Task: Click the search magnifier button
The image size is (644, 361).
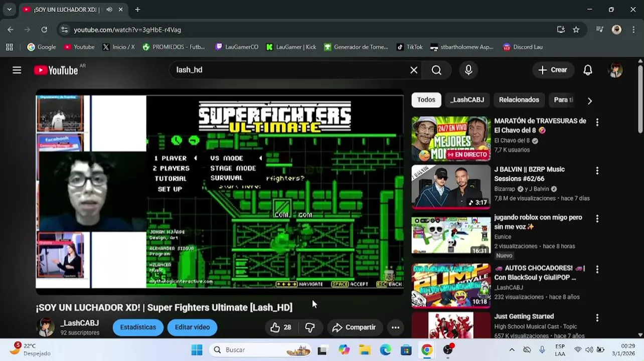Action: pyautogui.click(x=436, y=70)
